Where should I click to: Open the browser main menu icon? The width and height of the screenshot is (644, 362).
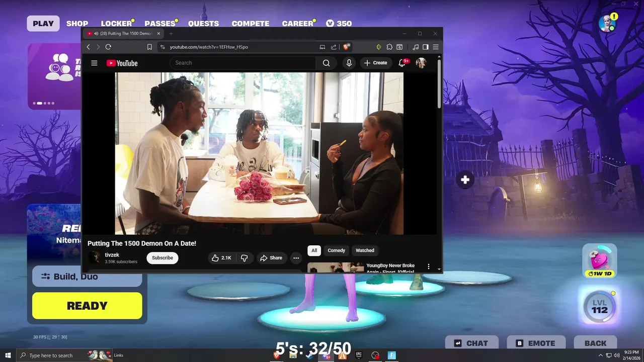[436, 47]
